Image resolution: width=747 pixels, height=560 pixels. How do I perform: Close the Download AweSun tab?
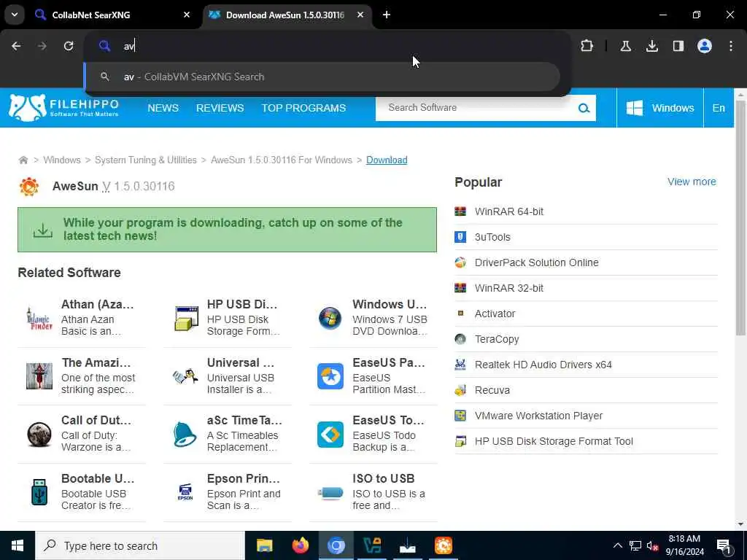pyautogui.click(x=360, y=15)
